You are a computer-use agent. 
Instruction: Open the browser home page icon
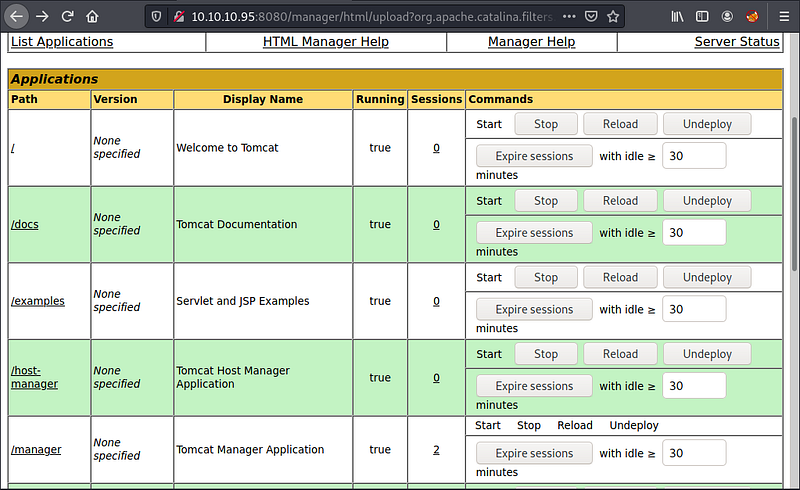coord(92,17)
